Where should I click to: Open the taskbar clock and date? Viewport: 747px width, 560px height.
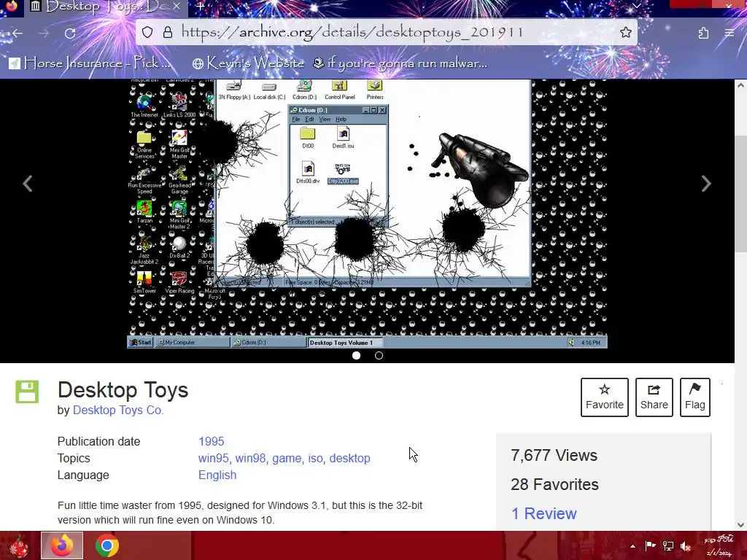tap(719, 545)
